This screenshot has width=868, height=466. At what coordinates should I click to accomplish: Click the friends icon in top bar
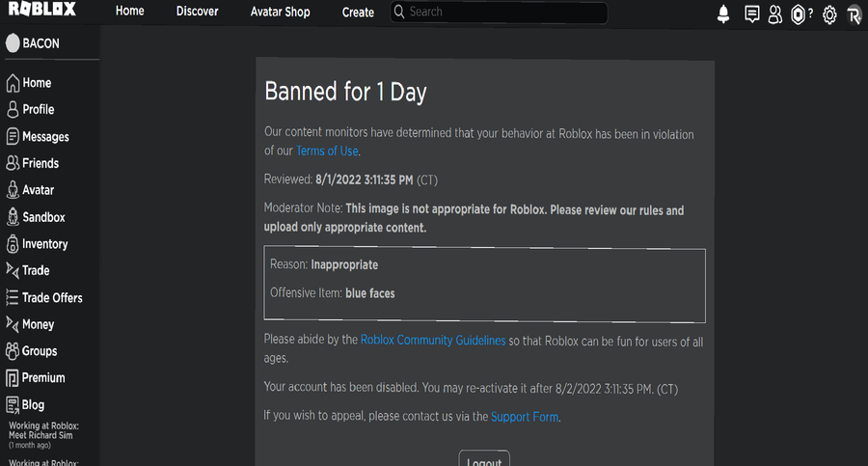pos(775,14)
